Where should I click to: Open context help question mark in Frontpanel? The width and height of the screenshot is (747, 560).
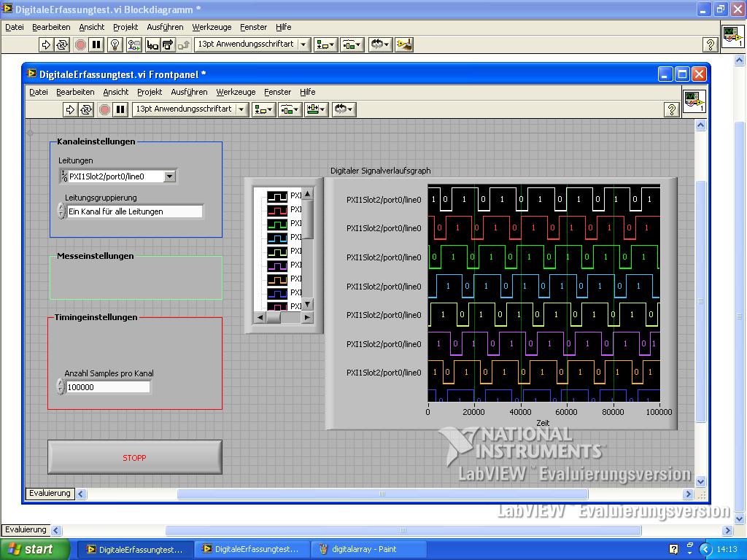672,109
